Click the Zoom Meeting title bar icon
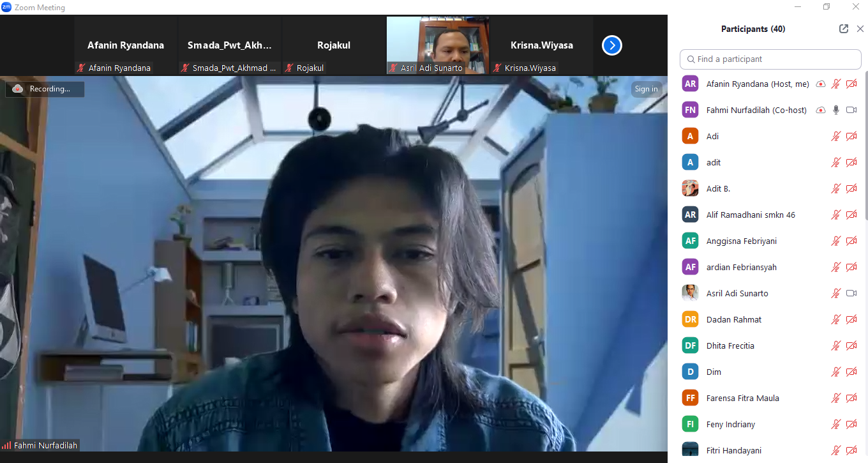Screen dimensions: 868x463 click(x=6, y=7)
